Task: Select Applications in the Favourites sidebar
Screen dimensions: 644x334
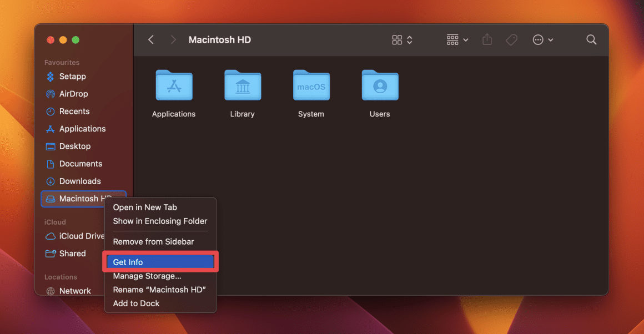Action: (x=82, y=129)
